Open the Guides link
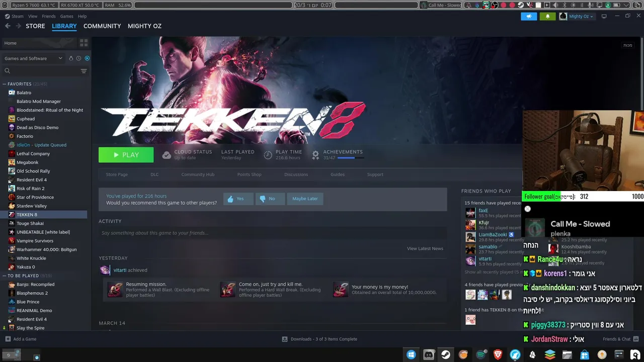 pos(338,174)
